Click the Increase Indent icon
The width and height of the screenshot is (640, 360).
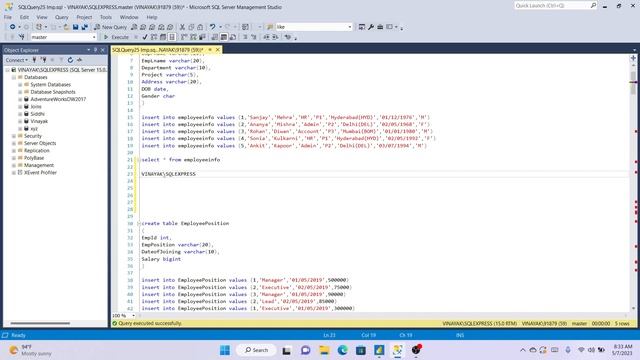276,37
